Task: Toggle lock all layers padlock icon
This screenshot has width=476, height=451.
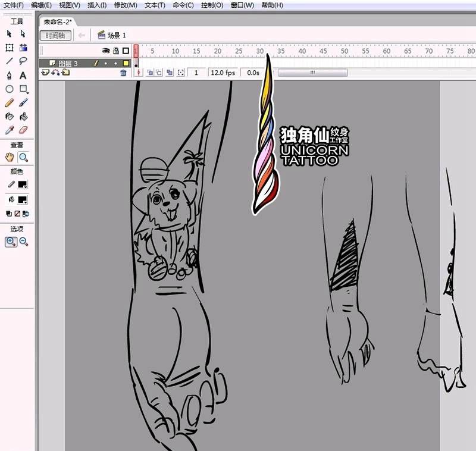Action: click(x=115, y=51)
